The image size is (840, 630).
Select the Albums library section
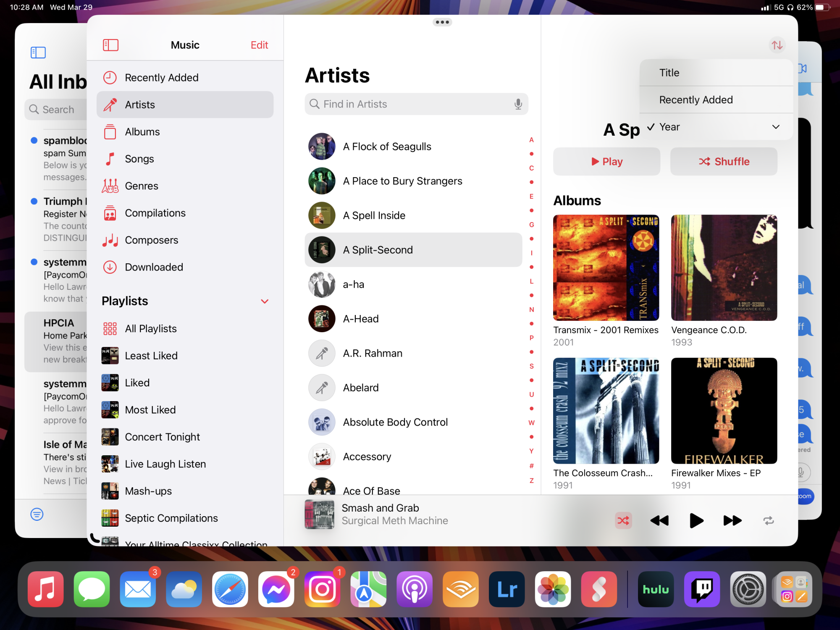[185, 132]
